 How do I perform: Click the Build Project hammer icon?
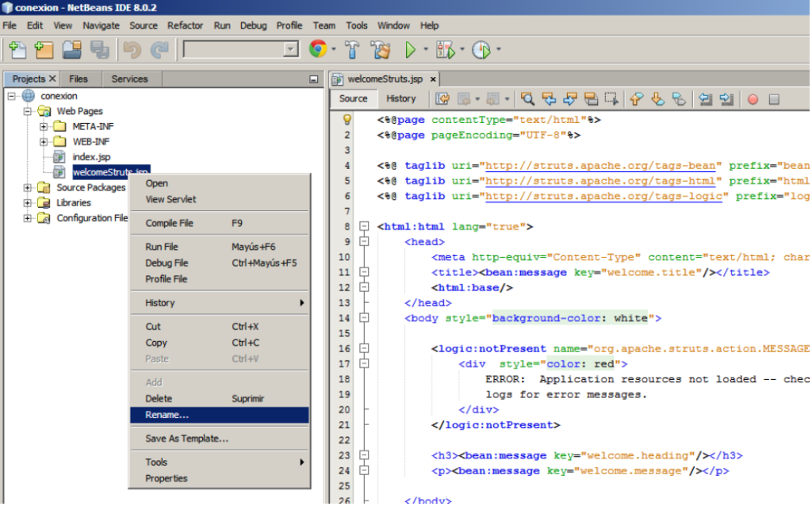tap(352, 50)
